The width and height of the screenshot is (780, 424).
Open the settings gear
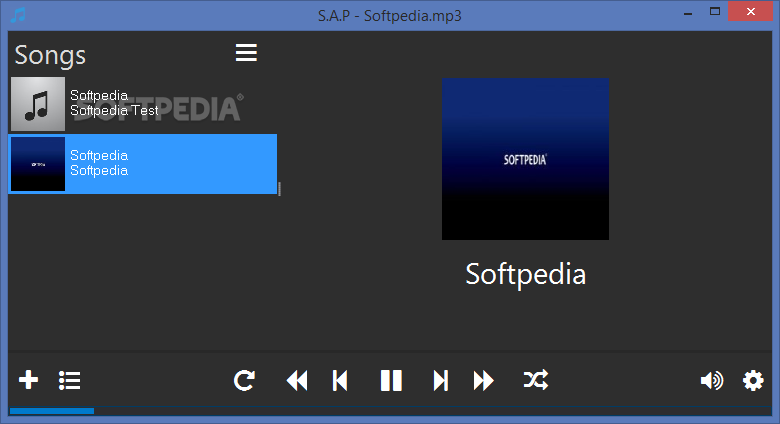(753, 381)
